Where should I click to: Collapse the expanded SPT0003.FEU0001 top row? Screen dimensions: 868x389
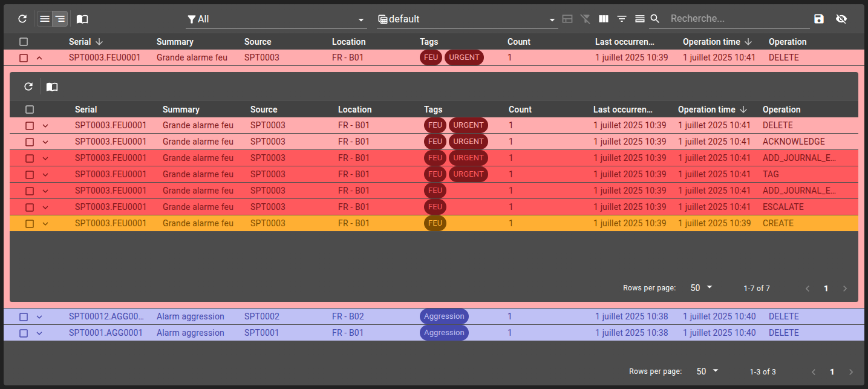click(39, 58)
